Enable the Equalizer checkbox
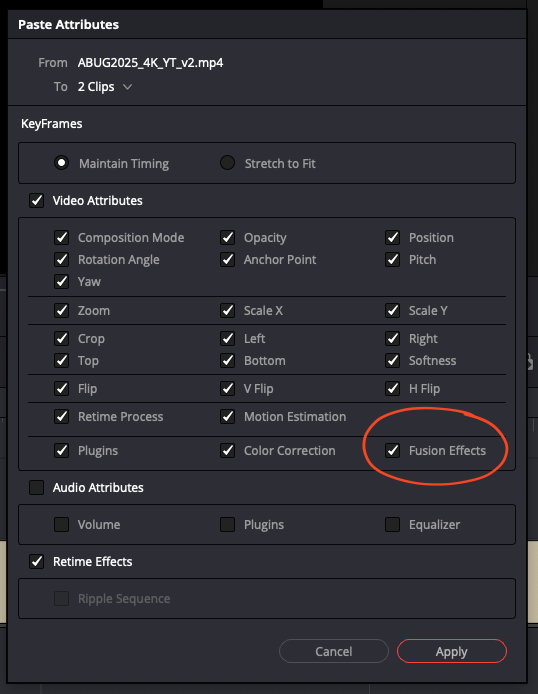Image resolution: width=538 pixels, height=694 pixels. pos(392,524)
